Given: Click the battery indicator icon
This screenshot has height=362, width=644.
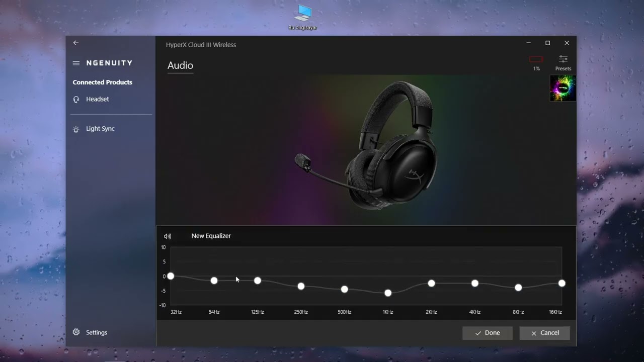Looking at the screenshot, I should [x=536, y=59].
